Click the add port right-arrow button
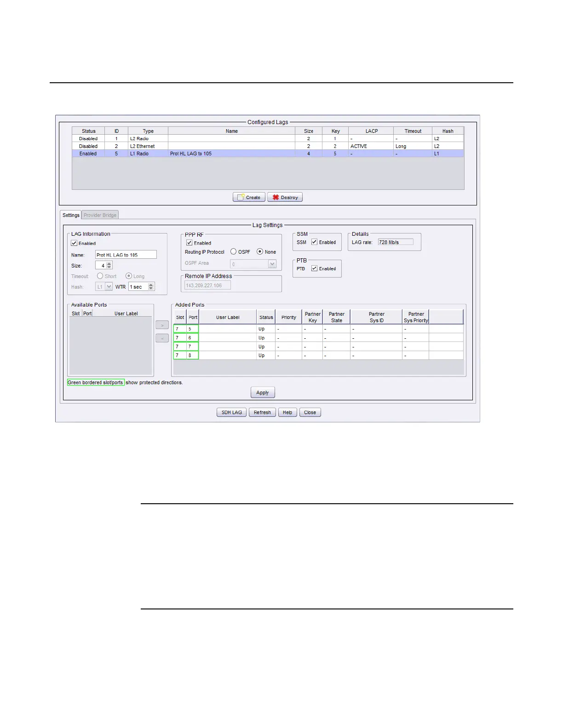 pyautogui.click(x=162, y=325)
